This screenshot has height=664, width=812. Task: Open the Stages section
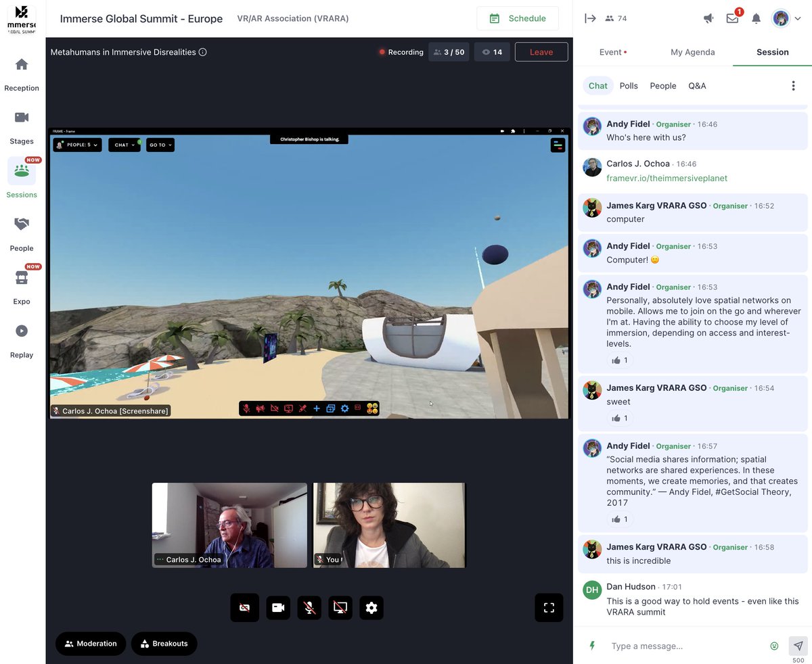[22, 128]
